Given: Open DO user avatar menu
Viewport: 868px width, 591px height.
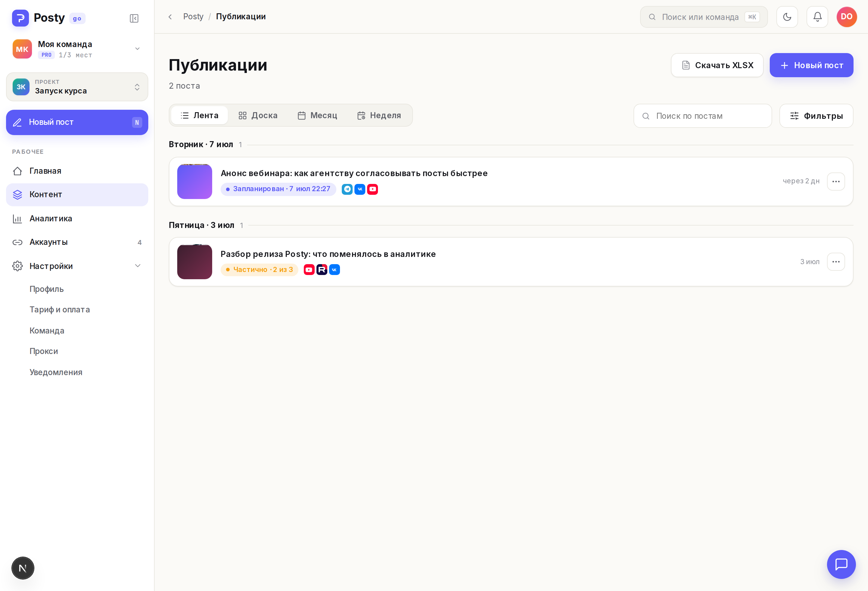Looking at the screenshot, I should click(847, 17).
